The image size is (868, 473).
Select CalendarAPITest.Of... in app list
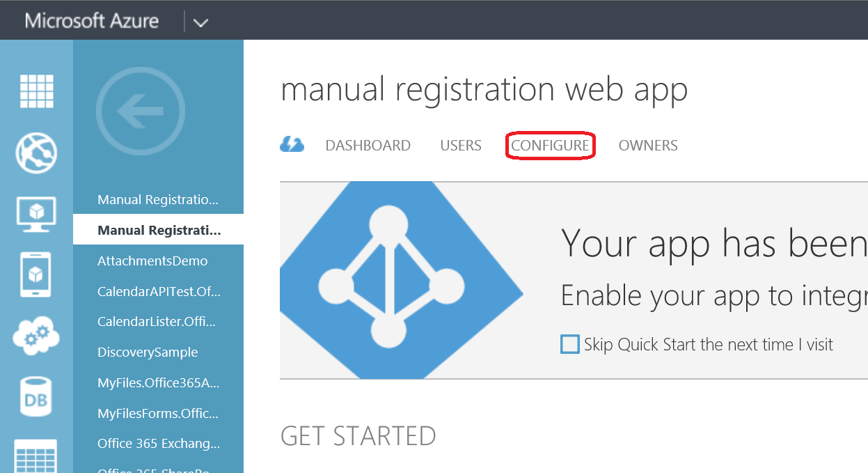(158, 291)
